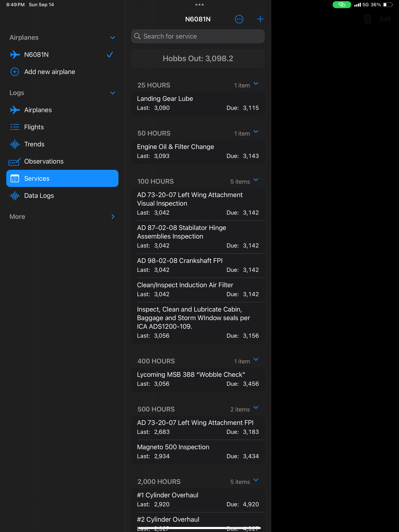Viewport: 399px width, 532px height.
Task: Open the Observations log
Action: point(62,161)
